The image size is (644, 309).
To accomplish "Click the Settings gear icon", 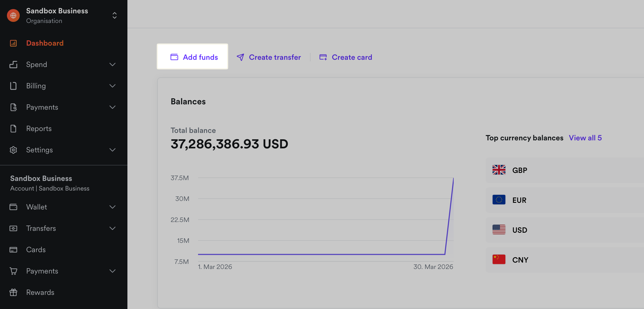I will pyautogui.click(x=13, y=150).
